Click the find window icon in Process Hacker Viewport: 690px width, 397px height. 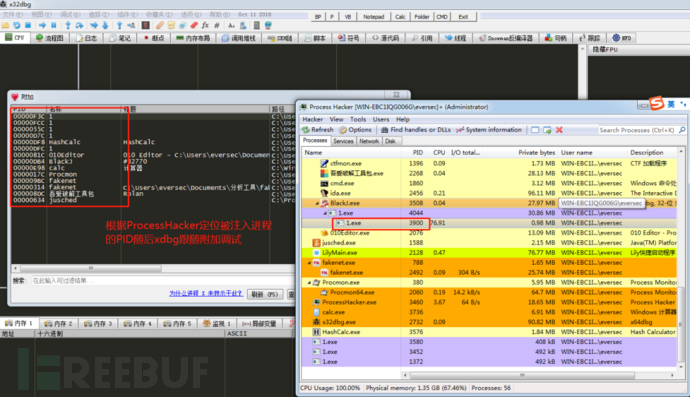[535, 130]
